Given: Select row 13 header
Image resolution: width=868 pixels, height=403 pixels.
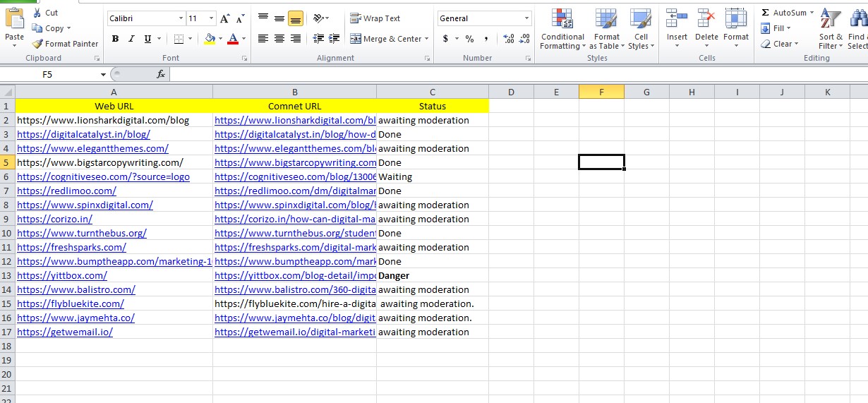Looking at the screenshot, I should click(7, 275).
